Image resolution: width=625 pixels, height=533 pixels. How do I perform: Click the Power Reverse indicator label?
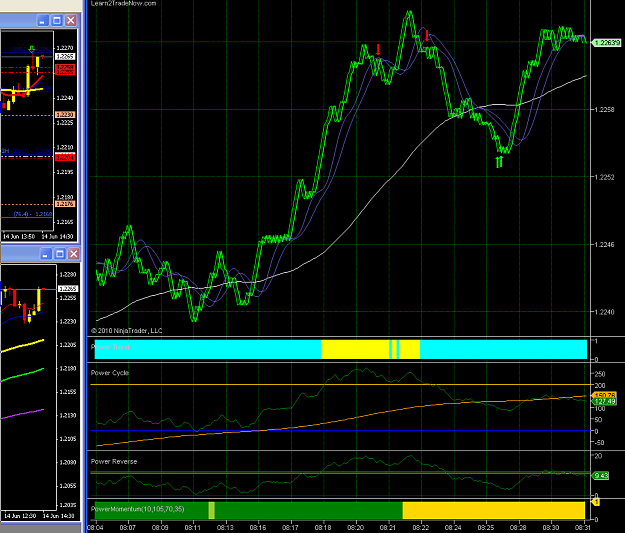pyautogui.click(x=114, y=461)
